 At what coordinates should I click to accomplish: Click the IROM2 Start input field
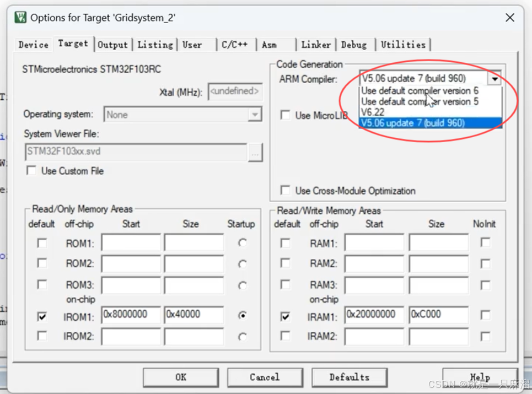click(131, 336)
